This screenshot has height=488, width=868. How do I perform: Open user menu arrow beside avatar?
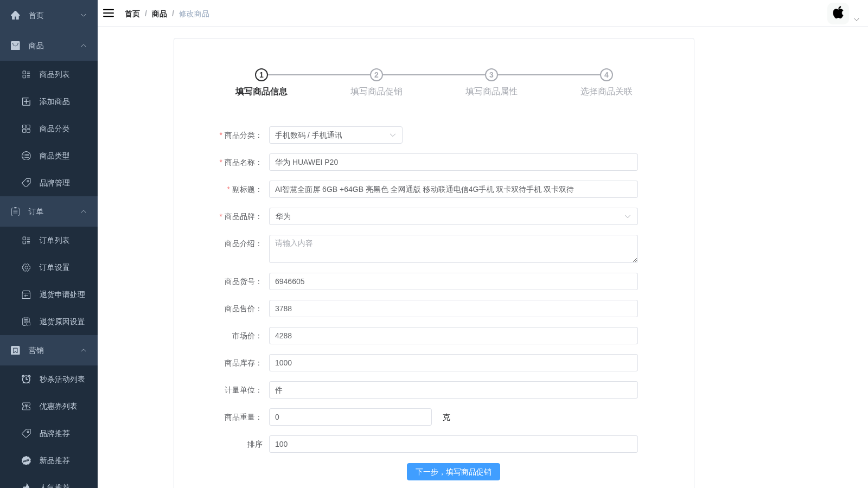[857, 20]
